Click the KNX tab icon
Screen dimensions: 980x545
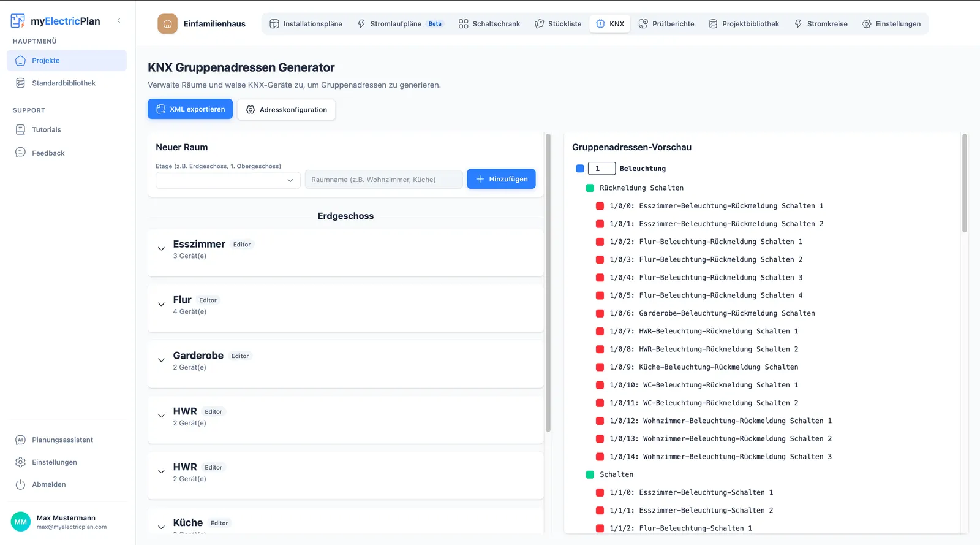pos(600,24)
